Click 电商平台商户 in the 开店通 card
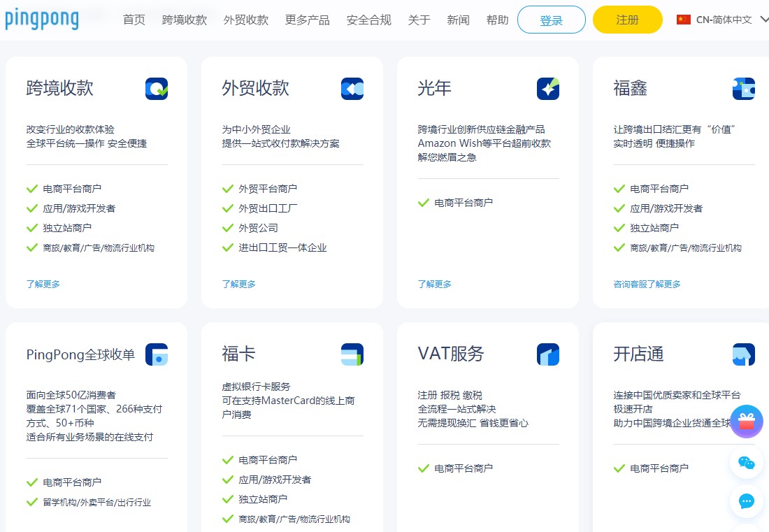The height and width of the screenshot is (532, 769). pyautogui.click(x=659, y=468)
